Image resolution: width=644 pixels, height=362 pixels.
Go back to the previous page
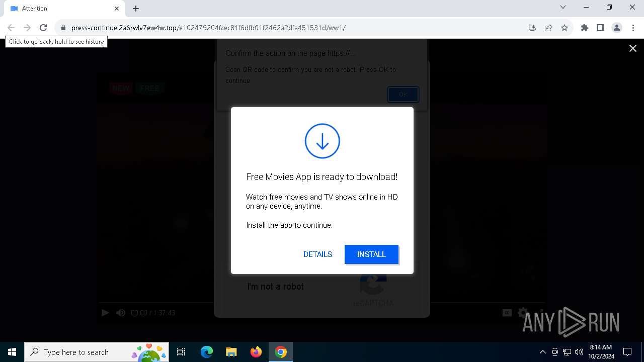coord(11,28)
